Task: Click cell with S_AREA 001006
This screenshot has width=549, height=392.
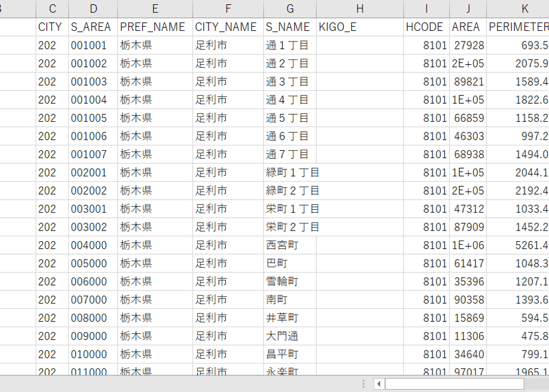Action: 93,136
